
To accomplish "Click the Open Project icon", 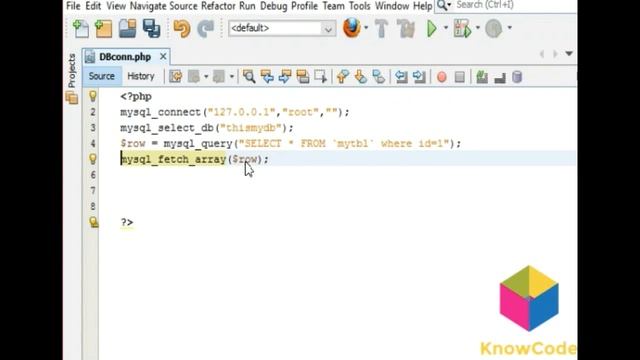I will [x=127, y=29].
